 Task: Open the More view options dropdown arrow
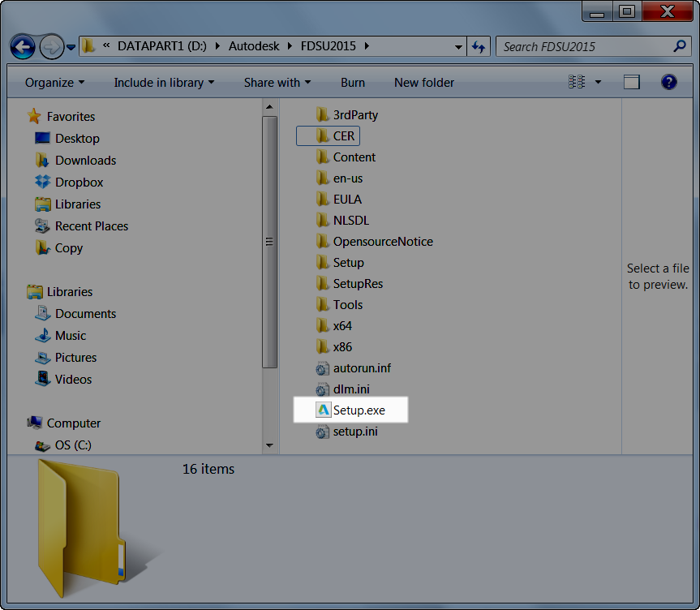[599, 82]
